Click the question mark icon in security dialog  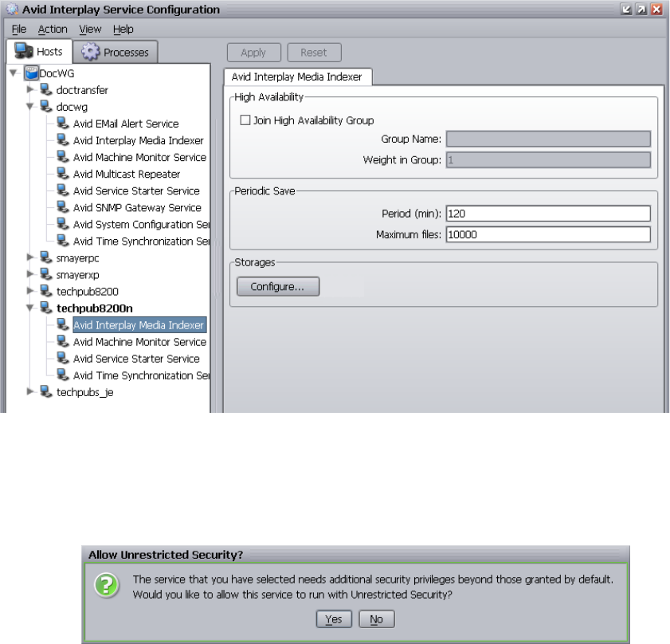107,585
